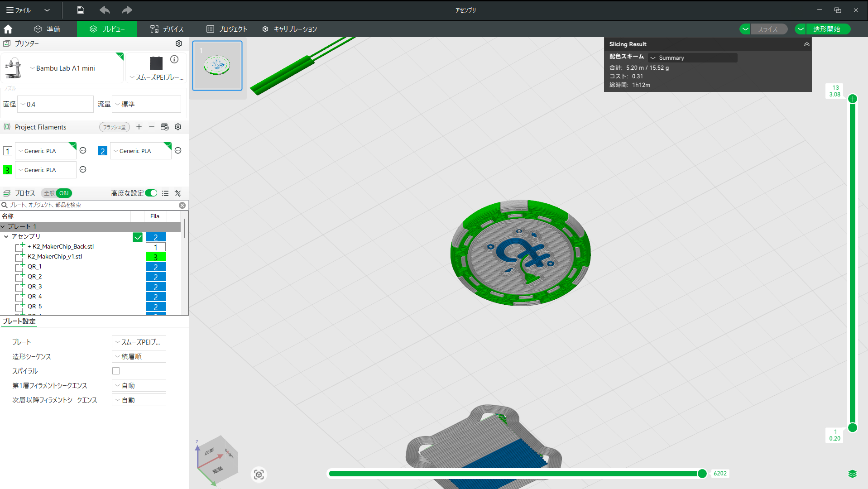This screenshot has height=489, width=868.
Task: Enable the spiral mode checkbox
Action: coord(116,371)
